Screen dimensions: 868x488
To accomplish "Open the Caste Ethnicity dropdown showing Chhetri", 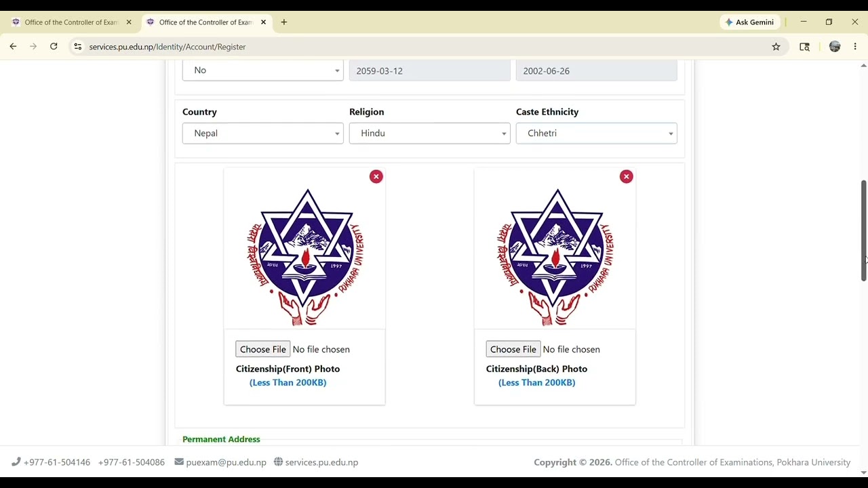I will pos(597,134).
